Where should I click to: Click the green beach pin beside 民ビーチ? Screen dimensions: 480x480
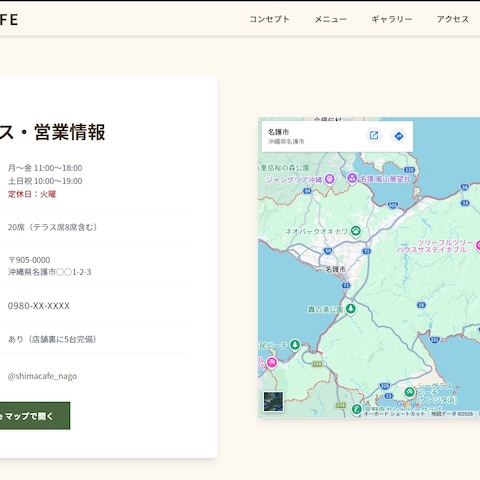coord(295,345)
